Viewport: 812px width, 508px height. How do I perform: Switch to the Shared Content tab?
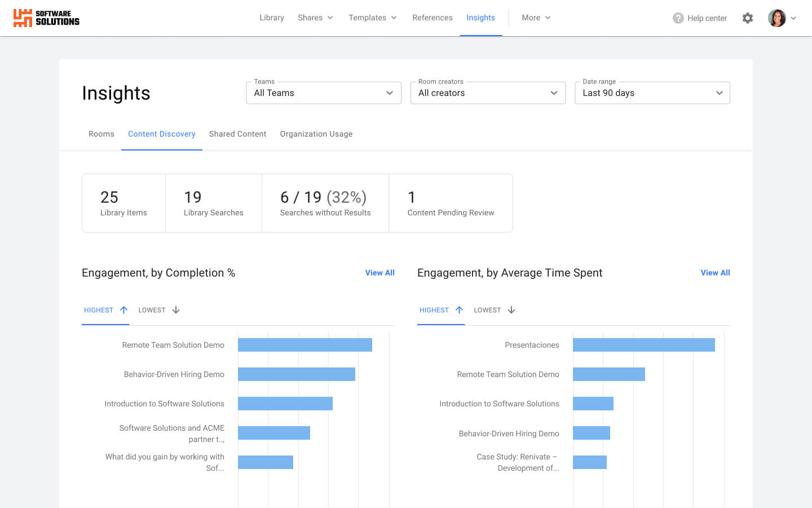(x=237, y=134)
